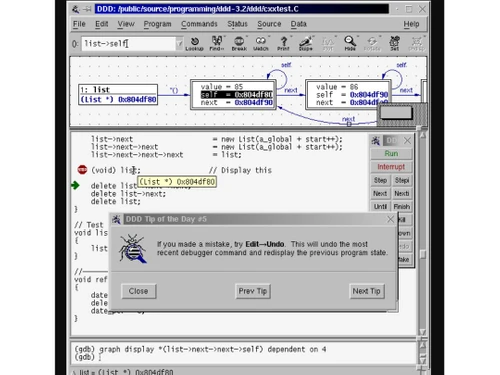Click the Step button
500x375 pixels.
380,180
